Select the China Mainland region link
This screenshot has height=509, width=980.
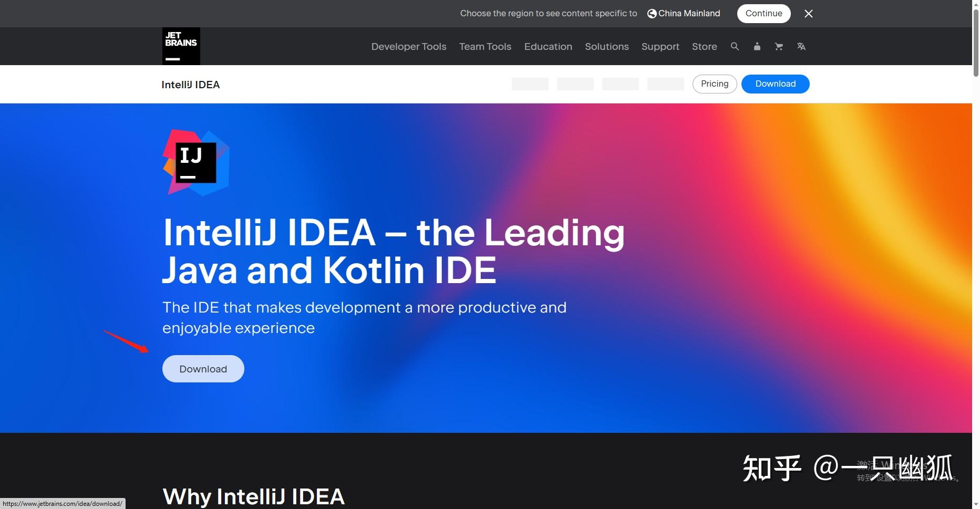pyautogui.click(x=689, y=13)
